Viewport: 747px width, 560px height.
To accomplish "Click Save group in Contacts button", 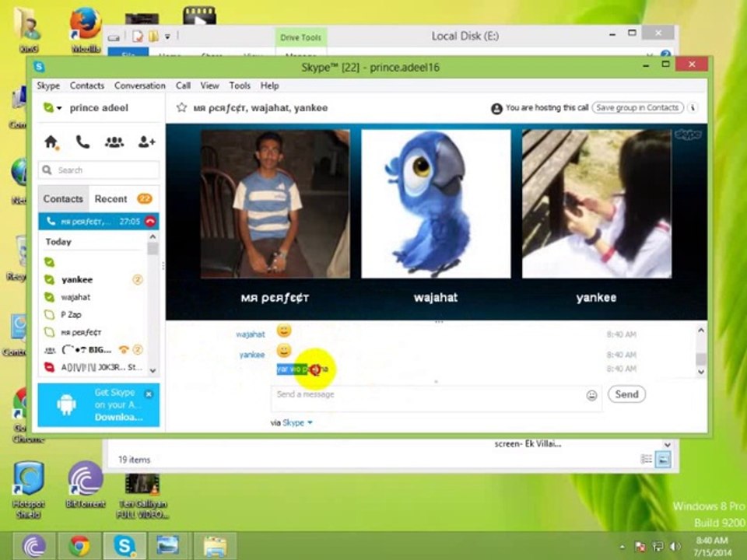I will point(637,107).
